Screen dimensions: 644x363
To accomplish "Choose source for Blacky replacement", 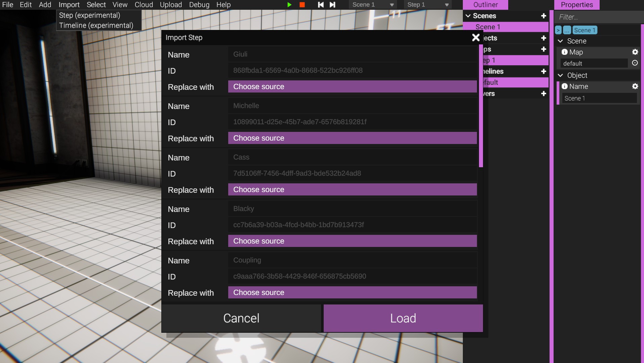I will click(x=352, y=241).
